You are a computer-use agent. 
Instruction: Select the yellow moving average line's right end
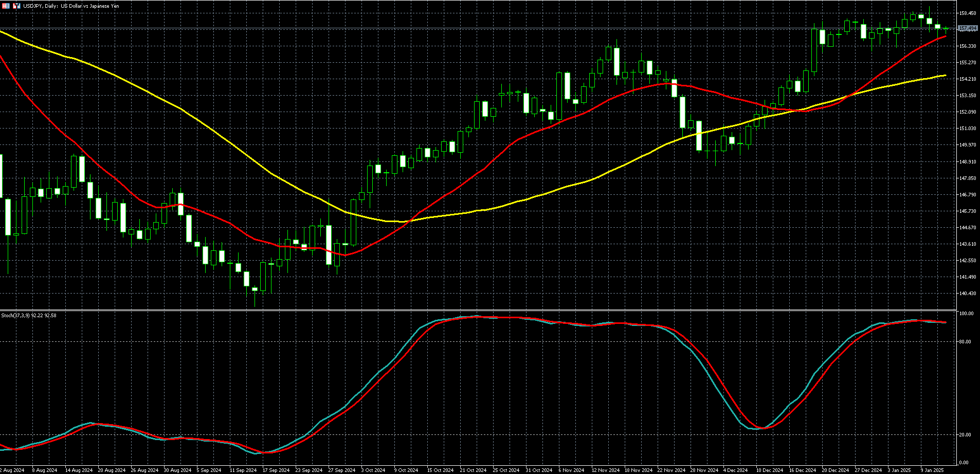pyautogui.click(x=945, y=76)
